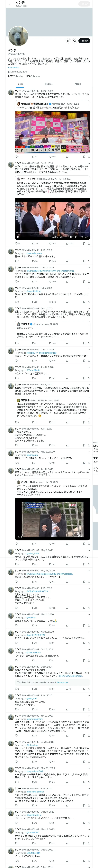
Task: Click the Translate bio link
Action: tap(14, 67)
